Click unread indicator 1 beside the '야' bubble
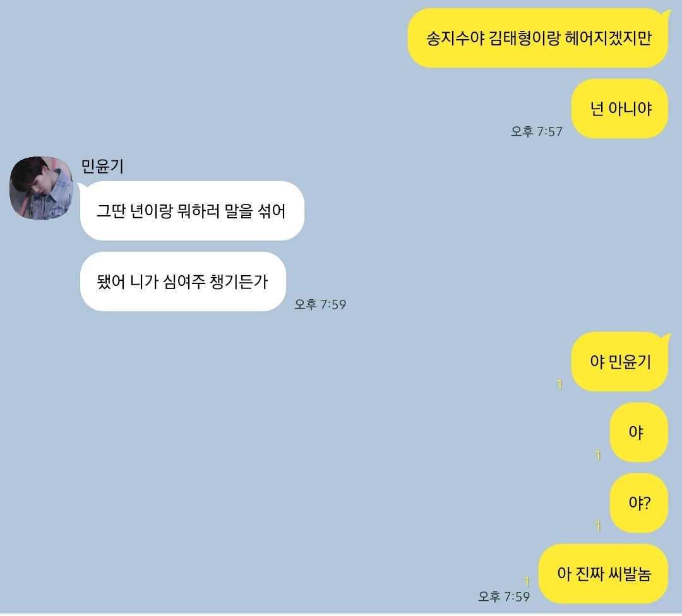 pos(598,456)
